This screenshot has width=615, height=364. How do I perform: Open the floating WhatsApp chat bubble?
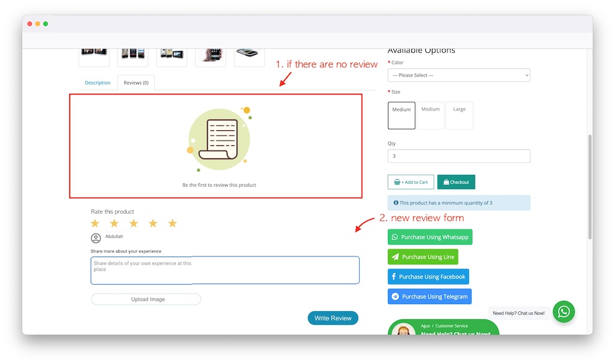(x=563, y=312)
